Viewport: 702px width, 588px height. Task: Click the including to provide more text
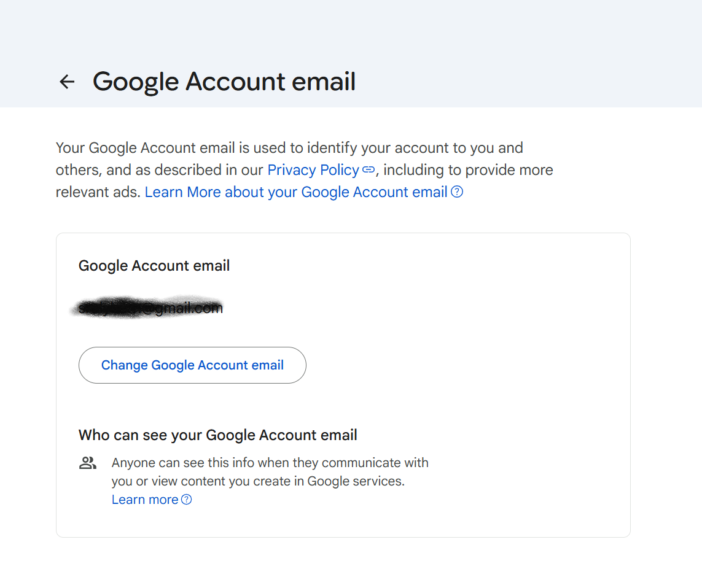[x=468, y=170]
